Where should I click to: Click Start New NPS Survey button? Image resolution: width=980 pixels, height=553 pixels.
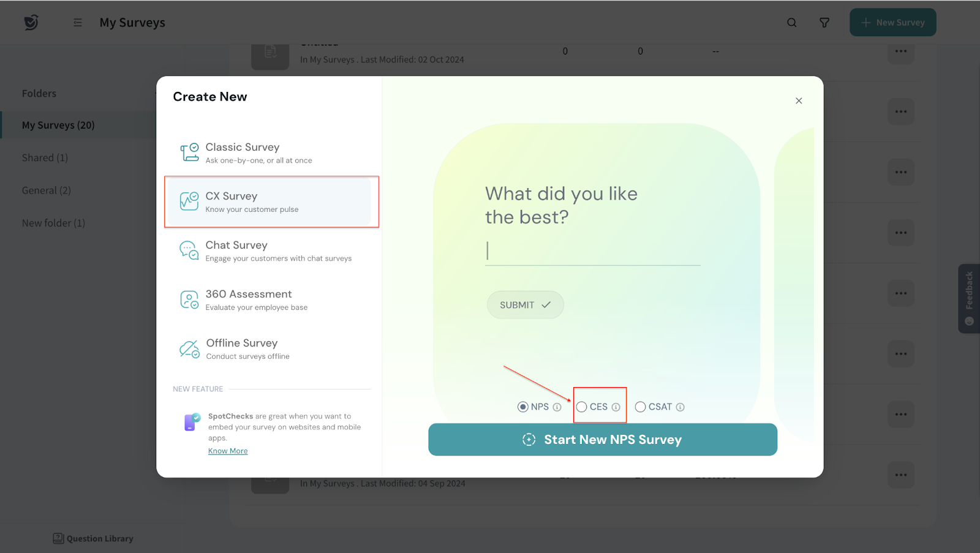pyautogui.click(x=602, y=440)
